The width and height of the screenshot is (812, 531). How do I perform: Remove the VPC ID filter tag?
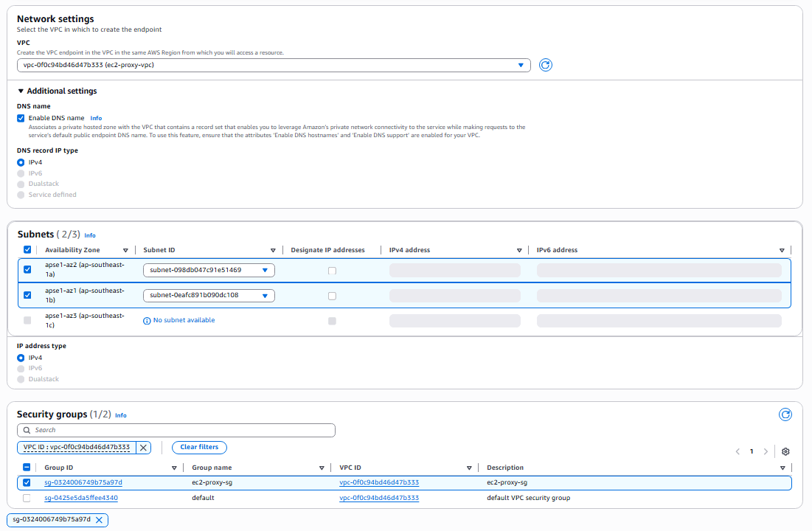click(x=144, y=447)
